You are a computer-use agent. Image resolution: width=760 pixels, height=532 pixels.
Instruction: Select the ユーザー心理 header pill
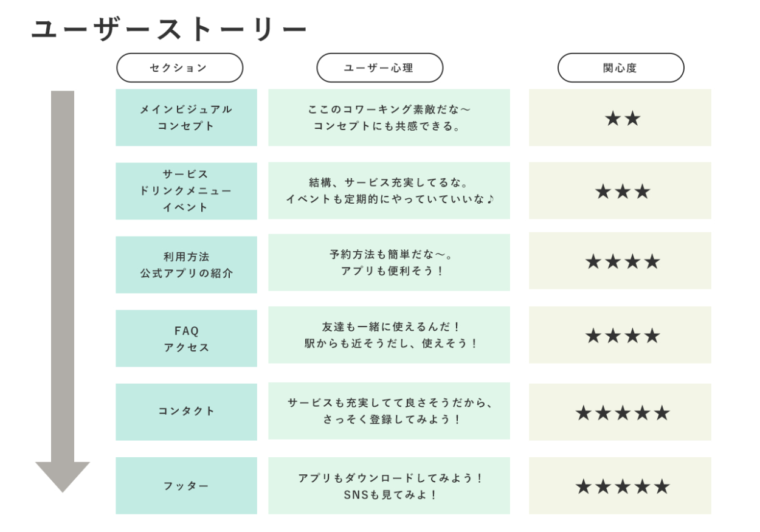coord(379,67)
